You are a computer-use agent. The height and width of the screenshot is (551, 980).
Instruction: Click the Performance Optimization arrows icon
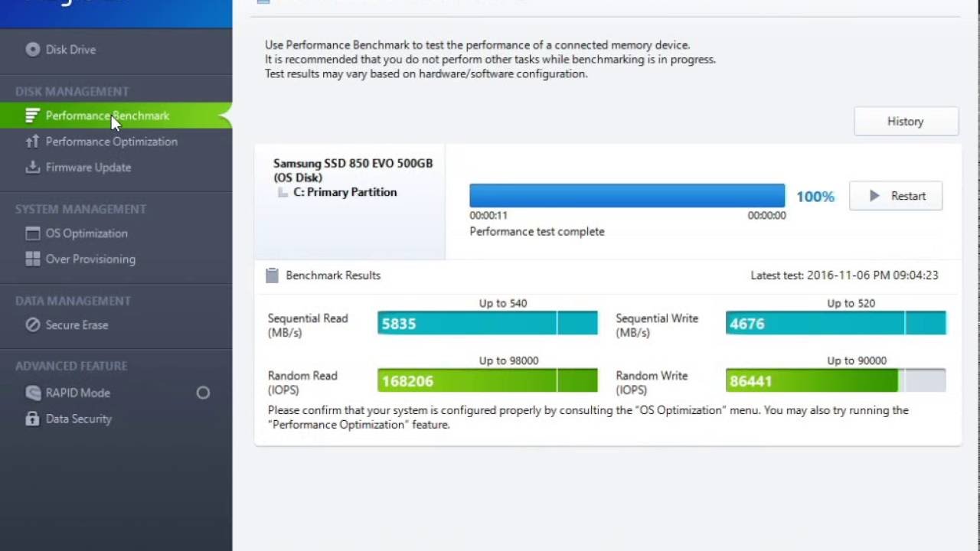click(32, 142)
